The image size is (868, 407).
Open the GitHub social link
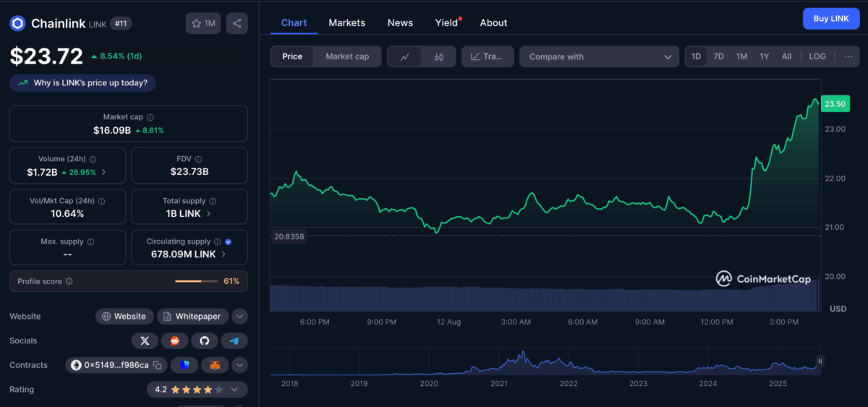click(x=204, y=340)
